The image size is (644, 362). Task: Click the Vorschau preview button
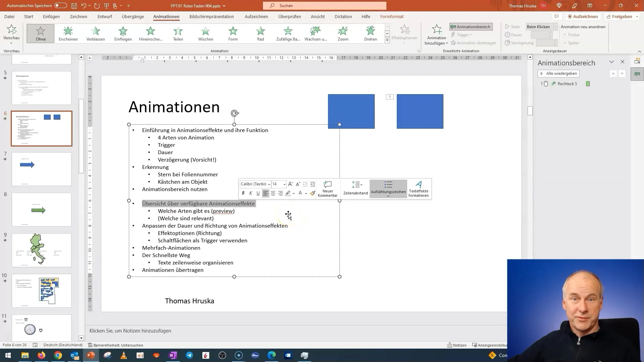point(11,34)
